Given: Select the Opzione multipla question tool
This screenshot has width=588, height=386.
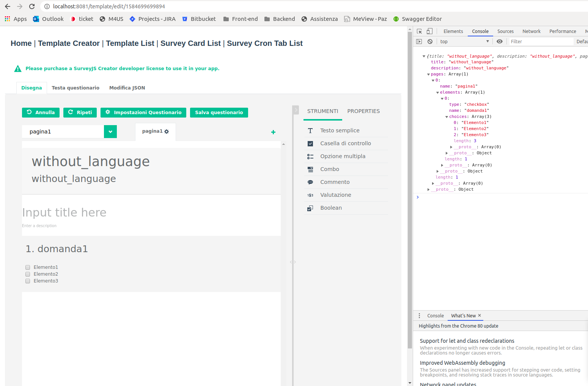Looking at the screenshot, I should [343, 156].
